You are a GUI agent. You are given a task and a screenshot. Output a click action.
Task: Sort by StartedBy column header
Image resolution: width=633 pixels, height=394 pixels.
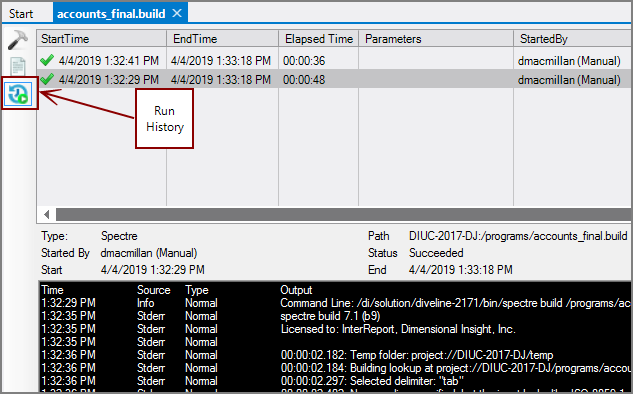click(572, 39)
